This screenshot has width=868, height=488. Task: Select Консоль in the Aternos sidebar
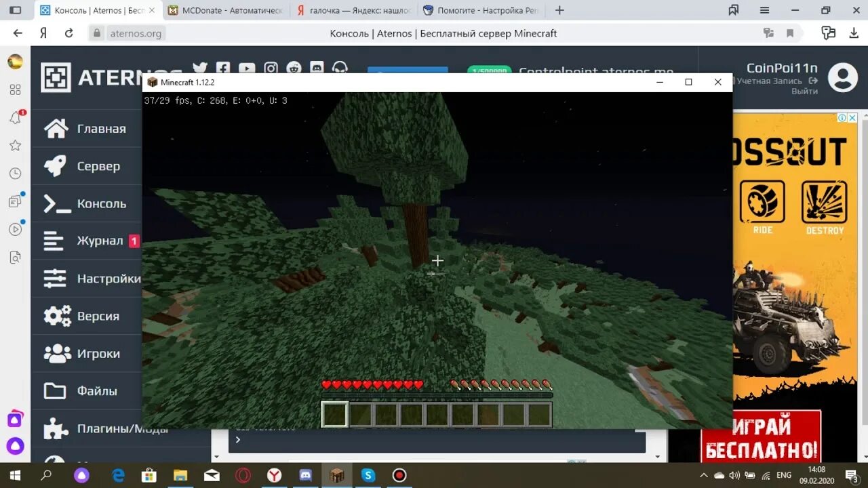87,203
